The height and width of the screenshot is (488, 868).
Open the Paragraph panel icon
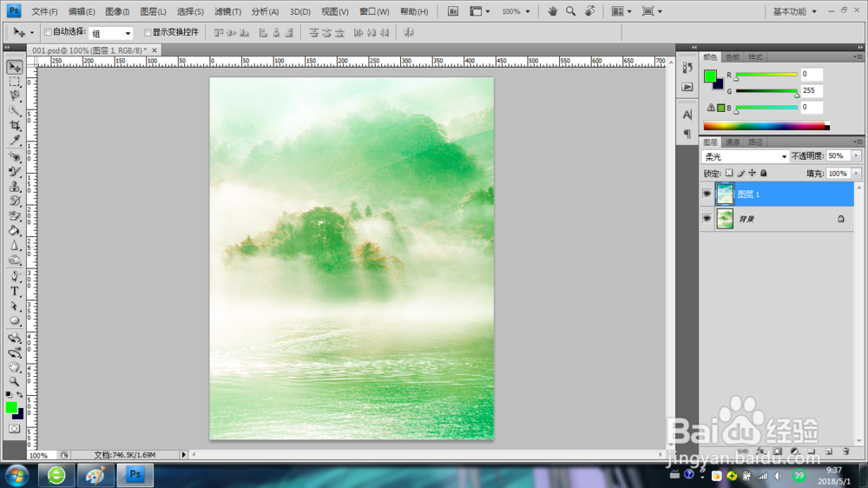pyautogui.click(x=687, y=134)
